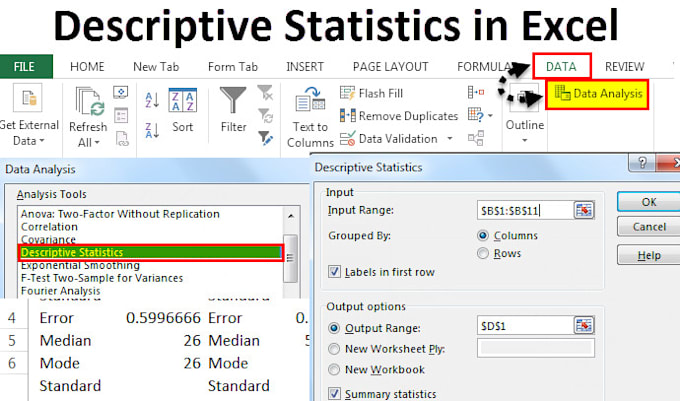Click the Input Range field
The image size is (680, 401).
click(525, 211)
